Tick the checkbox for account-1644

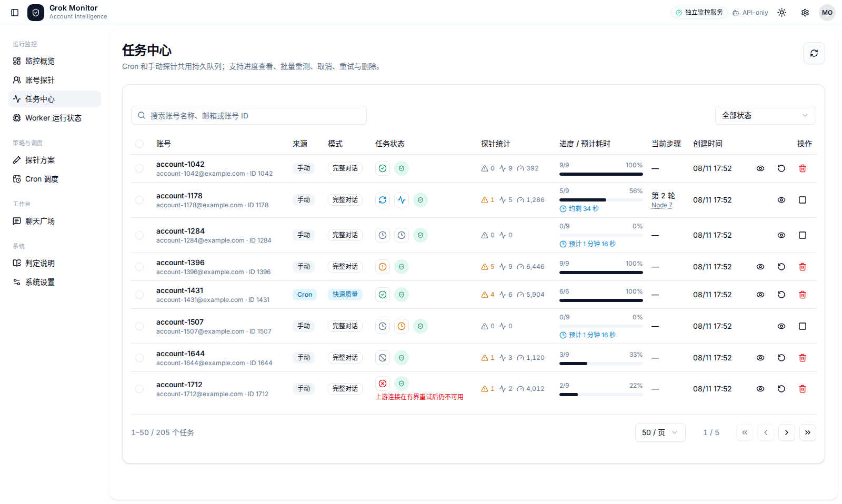tap(139, 358)
